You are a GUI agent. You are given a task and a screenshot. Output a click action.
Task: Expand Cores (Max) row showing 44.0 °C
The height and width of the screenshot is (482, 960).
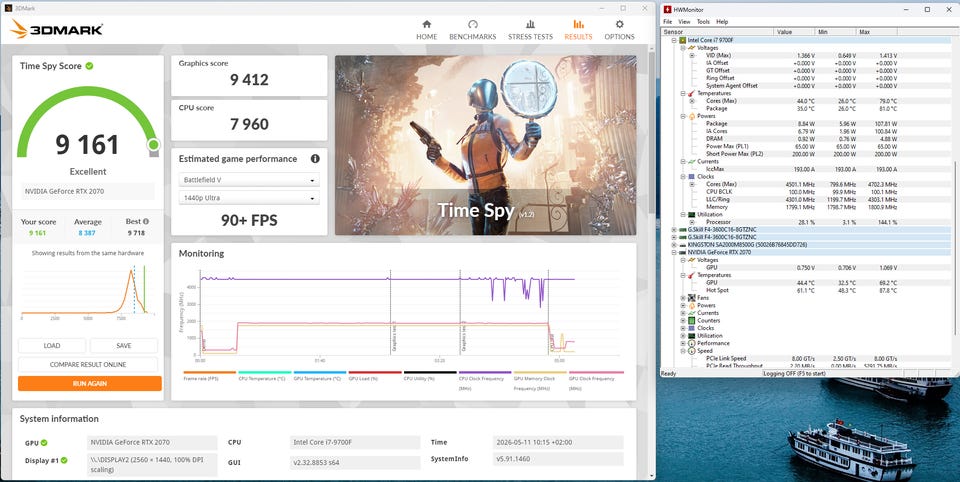click(x=692, y=101)
